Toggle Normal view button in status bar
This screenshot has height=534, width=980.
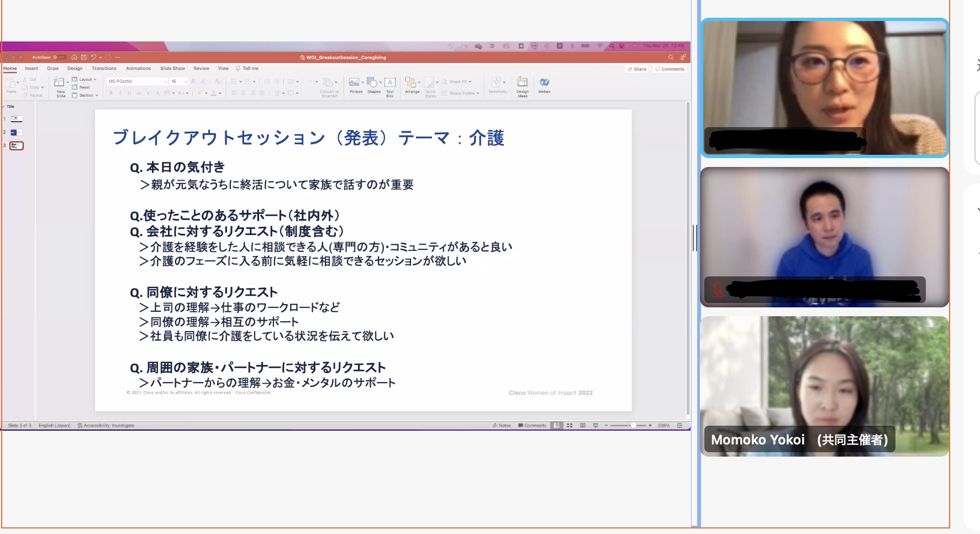click(x=557, y=426)
